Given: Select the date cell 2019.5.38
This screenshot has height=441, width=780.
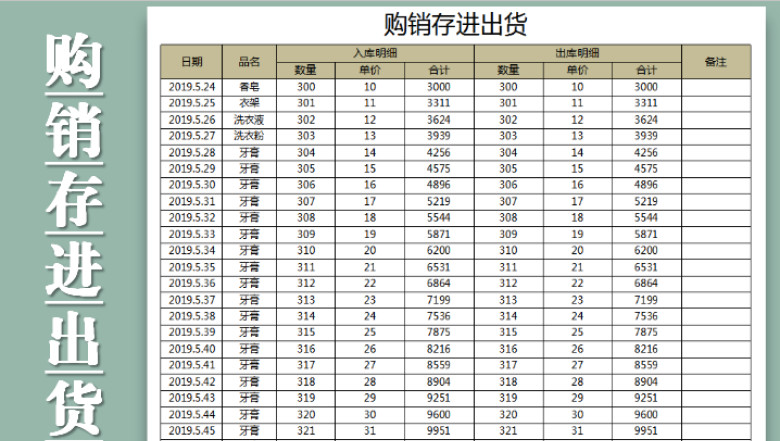Looking at the screenshot, I should pos(192,316).
